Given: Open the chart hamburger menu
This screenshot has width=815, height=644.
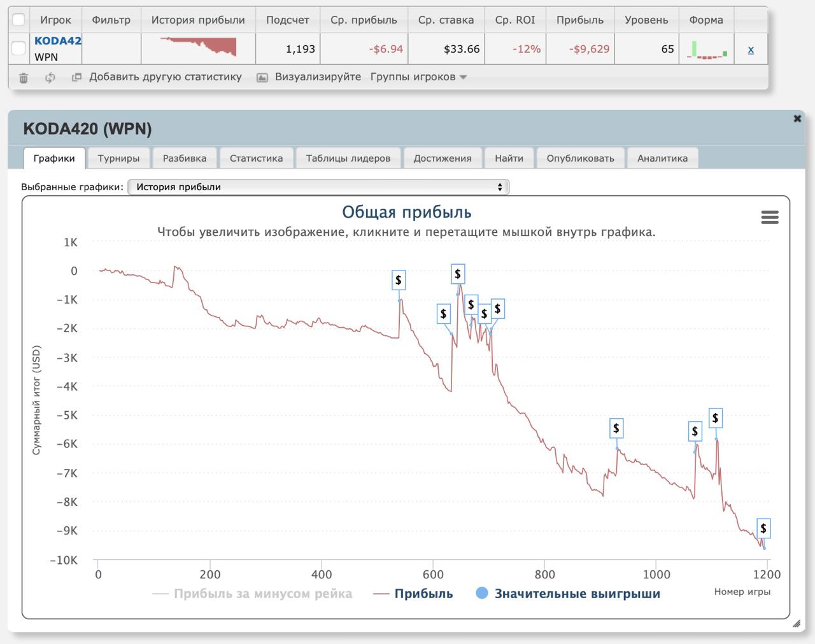Looking at the screenshot, I should pyautogui.click(x=770, y=218).
